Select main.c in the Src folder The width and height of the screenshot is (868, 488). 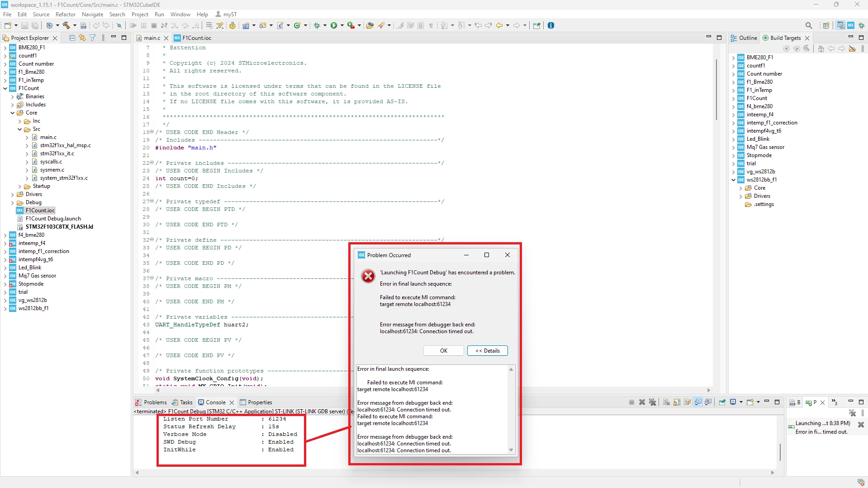click(48, 137)
